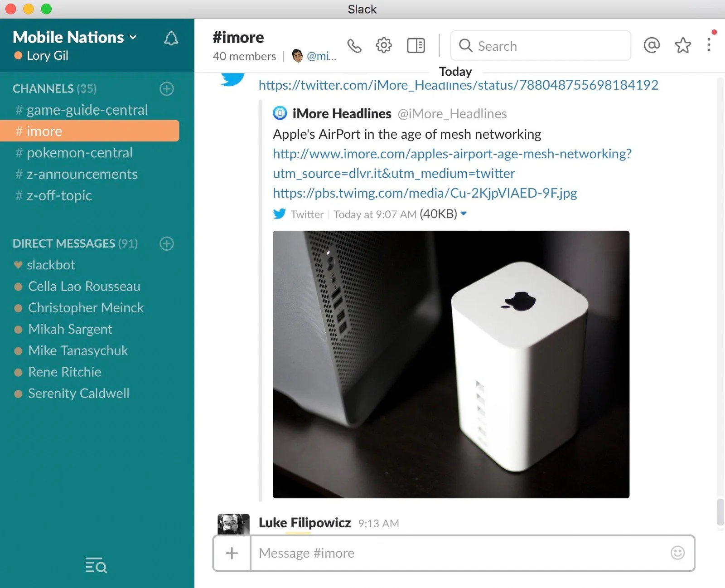Open starred items star icon
725x588 pixels.
pyautogui.click(x=682, y=45)
